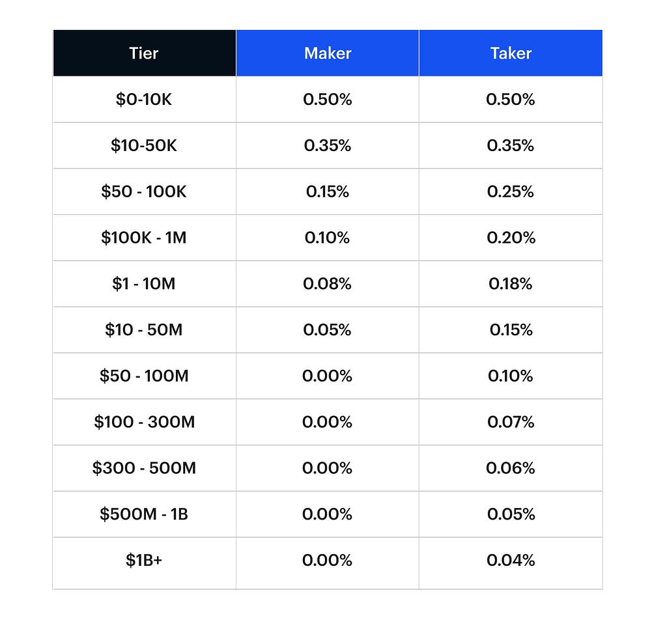667x644 pixels.
Task: Click the Maker column header
Action: pos(327,53)
